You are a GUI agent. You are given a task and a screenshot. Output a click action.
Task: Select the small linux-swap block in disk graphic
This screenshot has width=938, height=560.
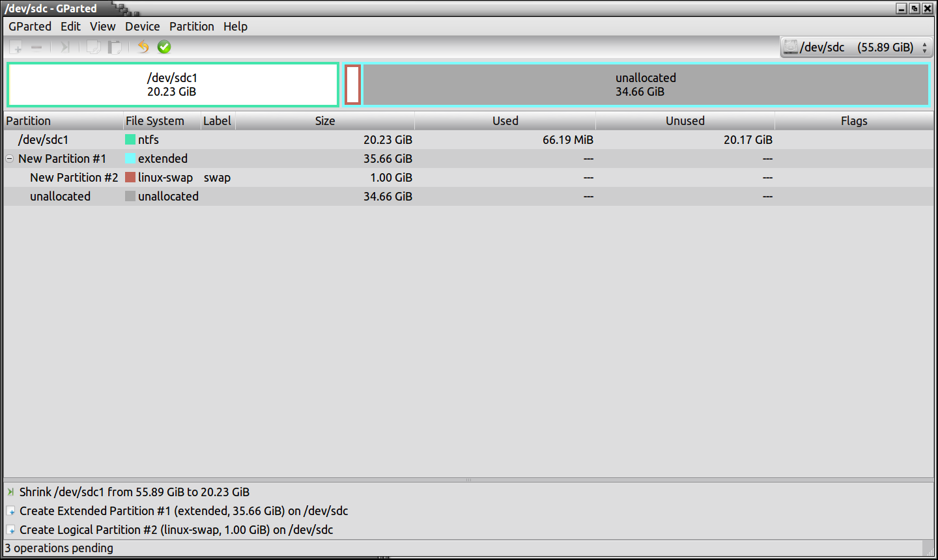pos(352,85)
